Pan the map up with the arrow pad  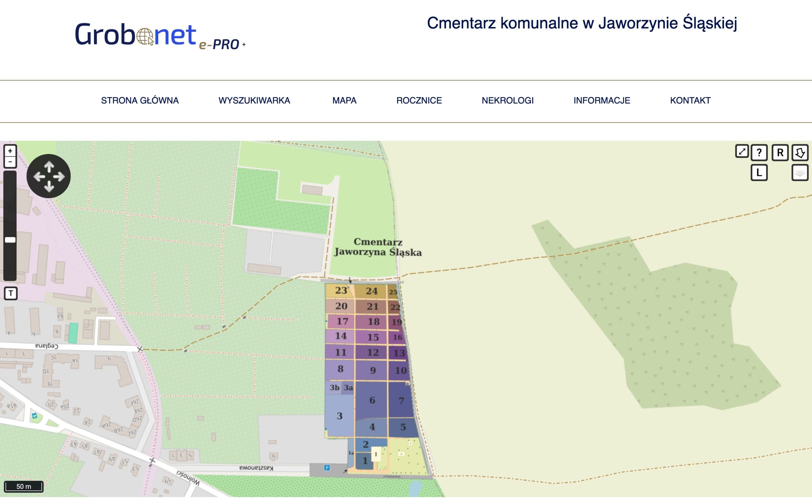pos(49,166)
